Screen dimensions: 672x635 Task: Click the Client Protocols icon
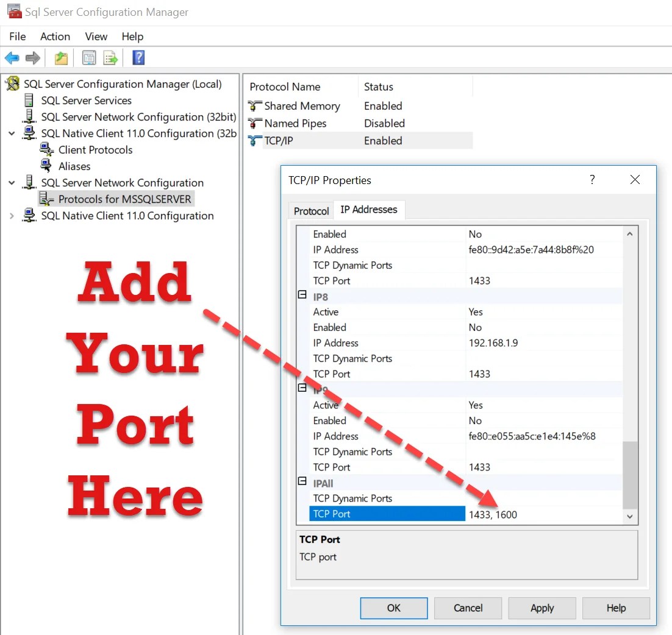(46, 149)
